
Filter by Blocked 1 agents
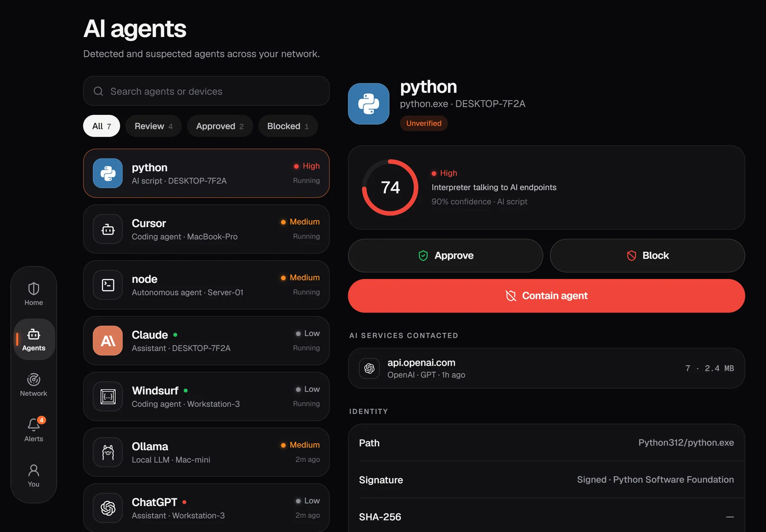click(288, 126)
